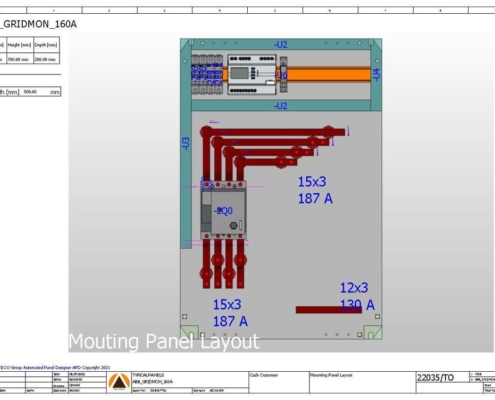Click the '-U6' terminal component
Screen dimensions: 495x400
click(x=283, y=75)
